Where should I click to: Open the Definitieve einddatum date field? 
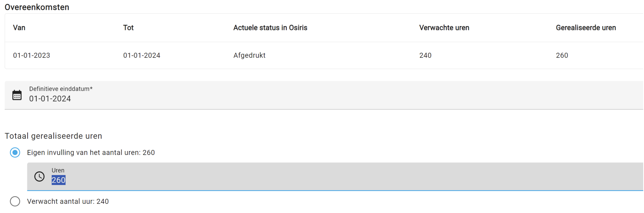[324, 95]
